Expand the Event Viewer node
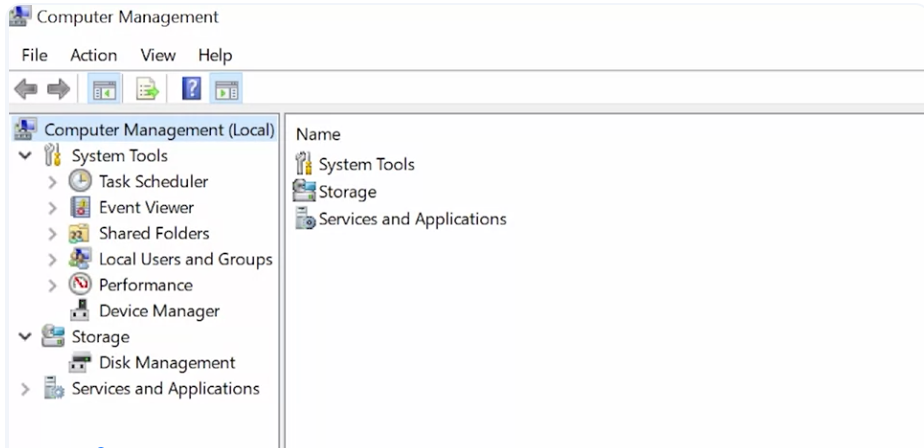The height and width of the screenshot is (448, 924). [52, 207]
